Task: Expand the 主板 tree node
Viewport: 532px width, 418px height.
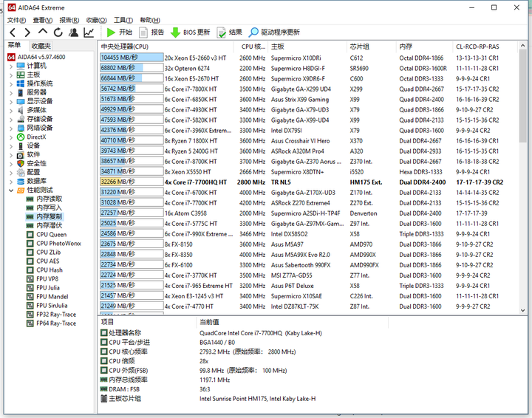Action: (x=11, y=75)
